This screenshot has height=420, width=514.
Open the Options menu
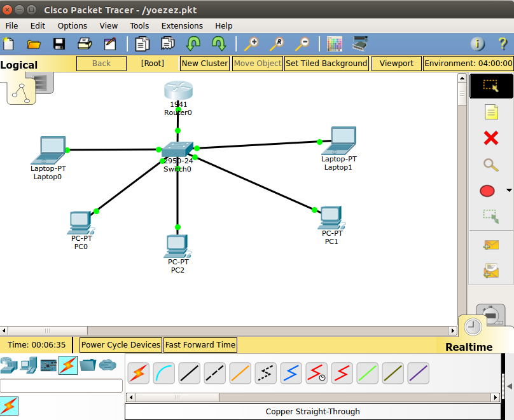72,25
